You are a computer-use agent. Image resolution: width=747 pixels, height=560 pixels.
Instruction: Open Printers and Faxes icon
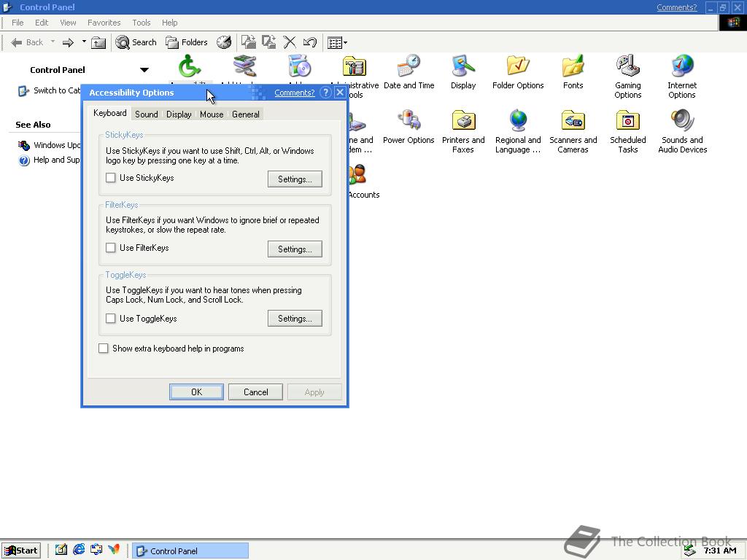point(463,131)
